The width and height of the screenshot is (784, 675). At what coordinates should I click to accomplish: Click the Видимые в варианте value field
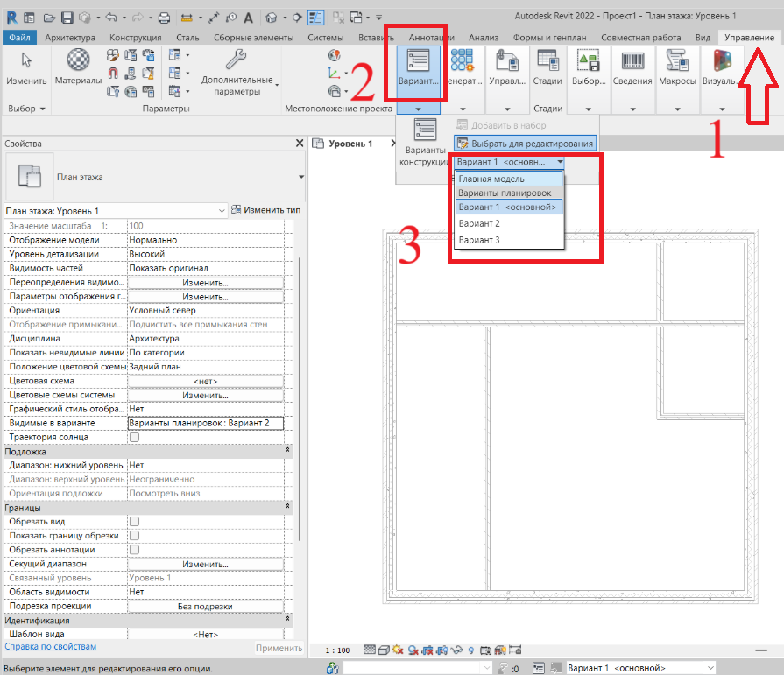click(206, 423)
